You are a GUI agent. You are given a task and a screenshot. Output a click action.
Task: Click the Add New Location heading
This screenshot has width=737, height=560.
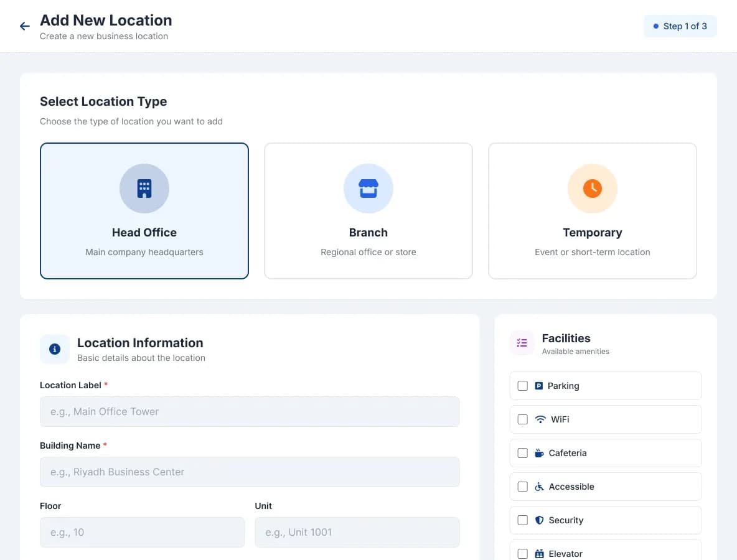(x=106, y=20)
